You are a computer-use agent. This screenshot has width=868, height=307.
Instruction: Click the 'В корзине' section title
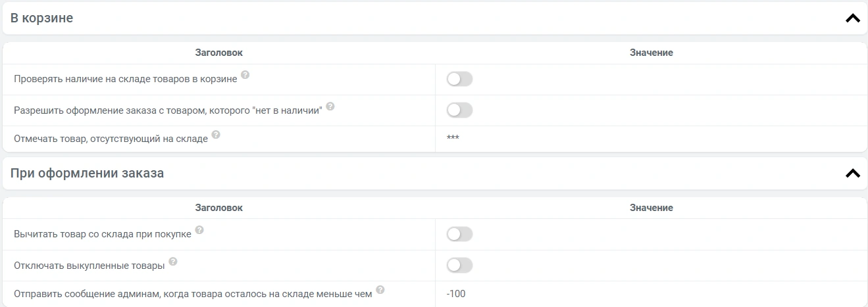41,18
